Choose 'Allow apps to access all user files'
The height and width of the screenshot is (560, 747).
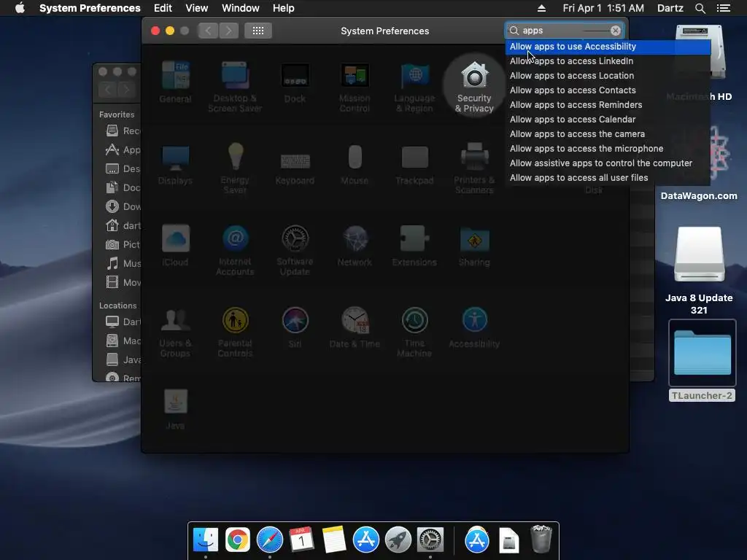(608, 178)
